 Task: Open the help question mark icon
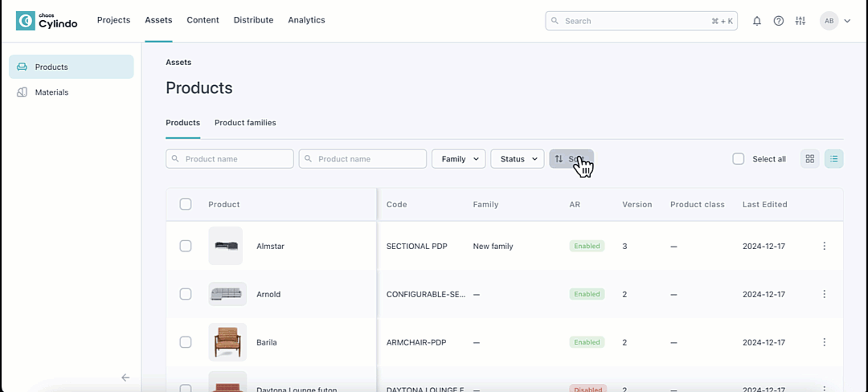pos(778,21)
